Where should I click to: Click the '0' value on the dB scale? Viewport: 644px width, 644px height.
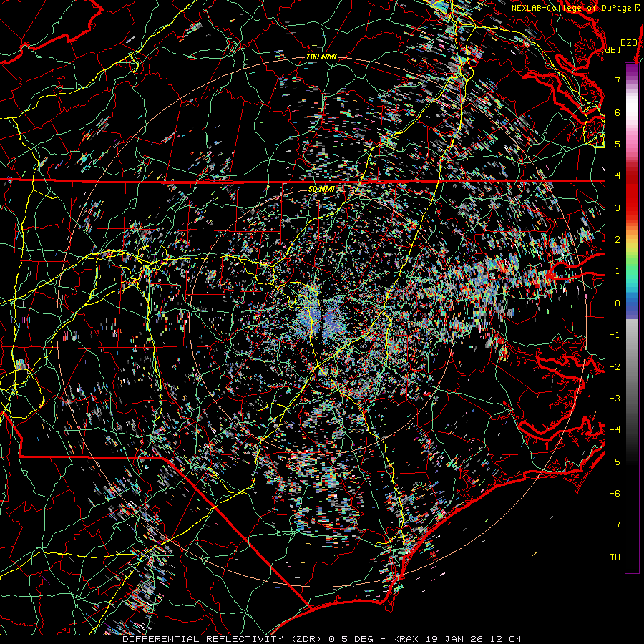coord(618,303)
